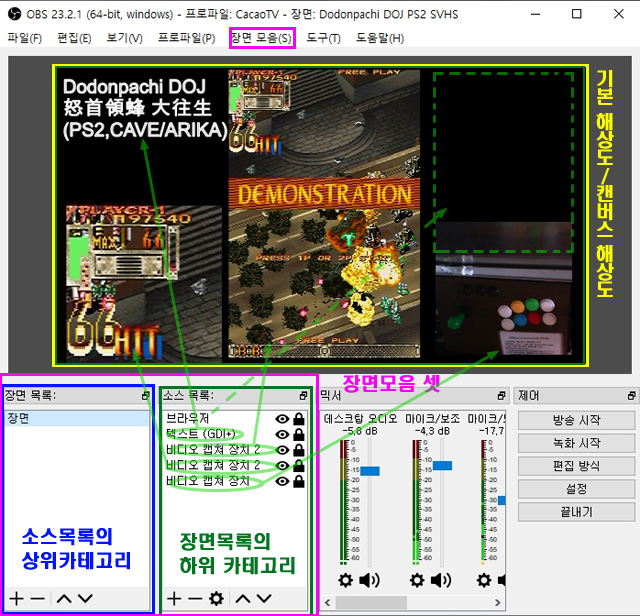Undock the 소스 목록 panel

pyautogui.click(x=303, y=396)
